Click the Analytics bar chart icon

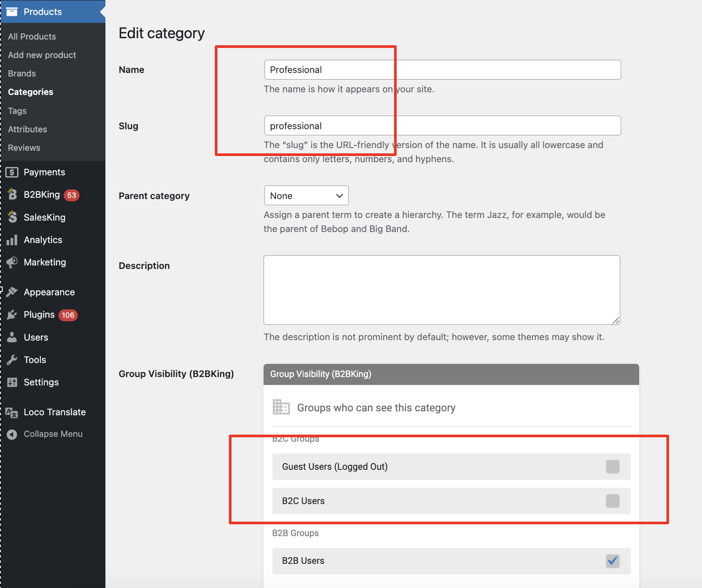point(12,240)
